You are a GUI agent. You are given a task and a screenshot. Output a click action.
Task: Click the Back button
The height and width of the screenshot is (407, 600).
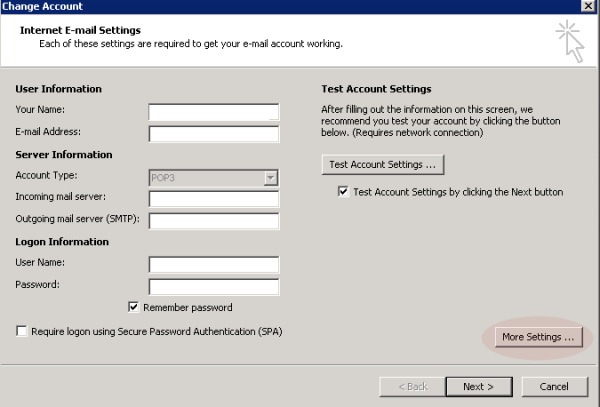coord(412,387)
